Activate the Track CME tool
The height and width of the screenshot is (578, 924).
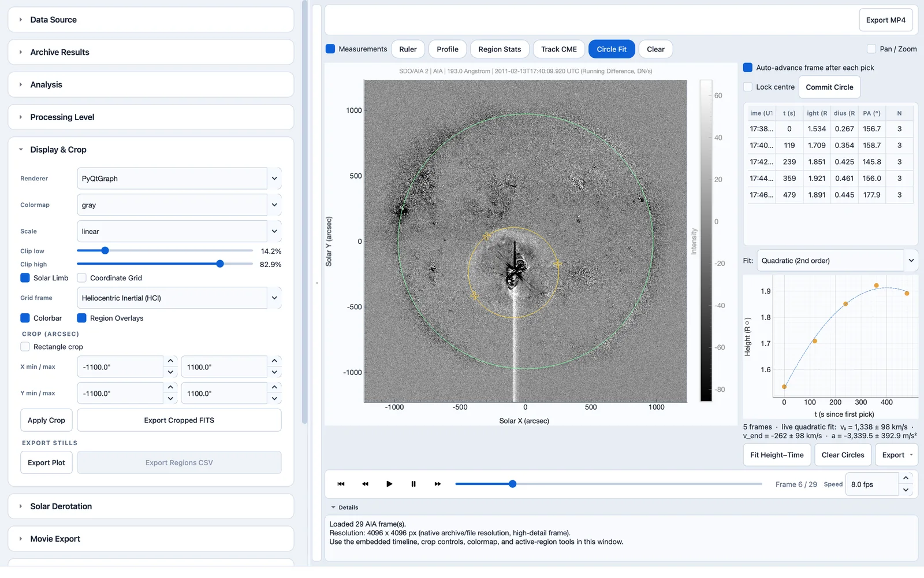click(x=559, y=49)
